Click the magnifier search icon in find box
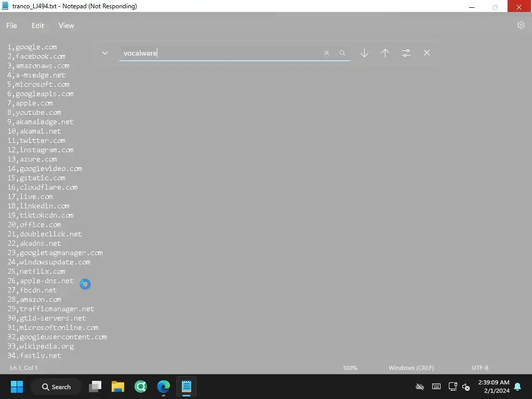Image resolution: width=532 pixels, height=399 pixels. point(342,53)
